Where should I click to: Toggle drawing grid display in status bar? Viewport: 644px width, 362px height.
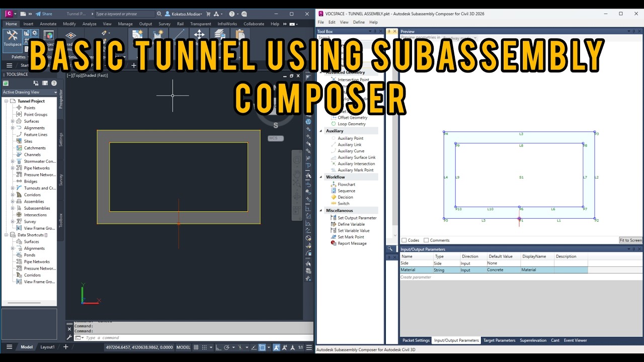(x=196, y=347)
